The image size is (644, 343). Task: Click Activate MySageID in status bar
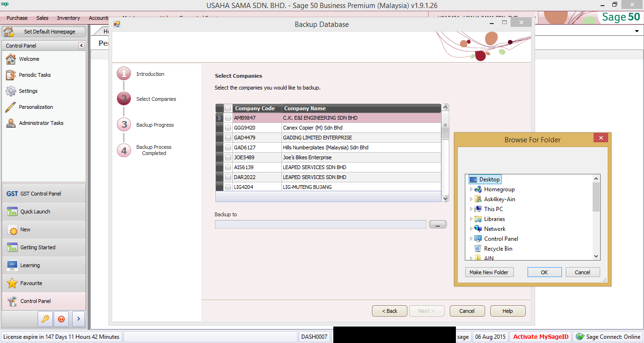541,337
